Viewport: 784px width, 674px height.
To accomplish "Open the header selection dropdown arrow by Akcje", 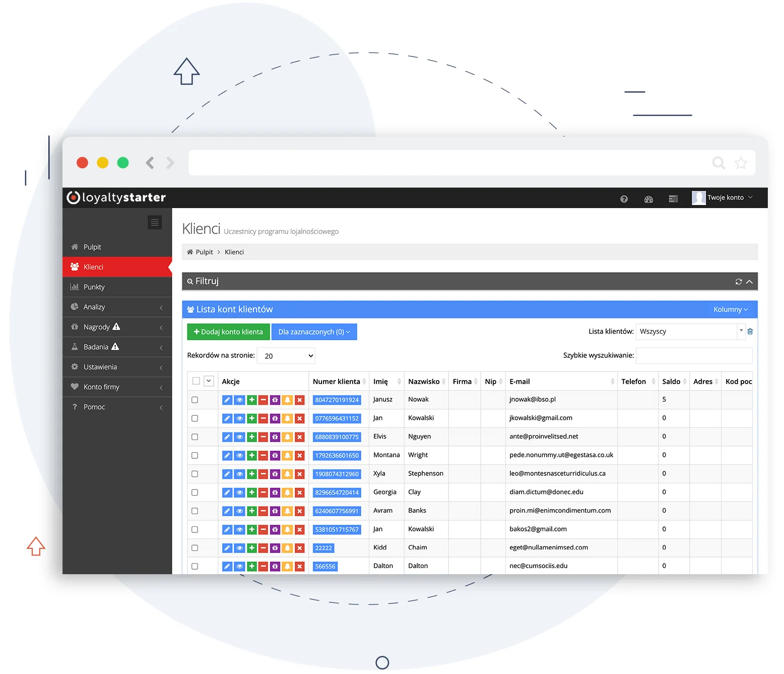I will tap(209, 381).
